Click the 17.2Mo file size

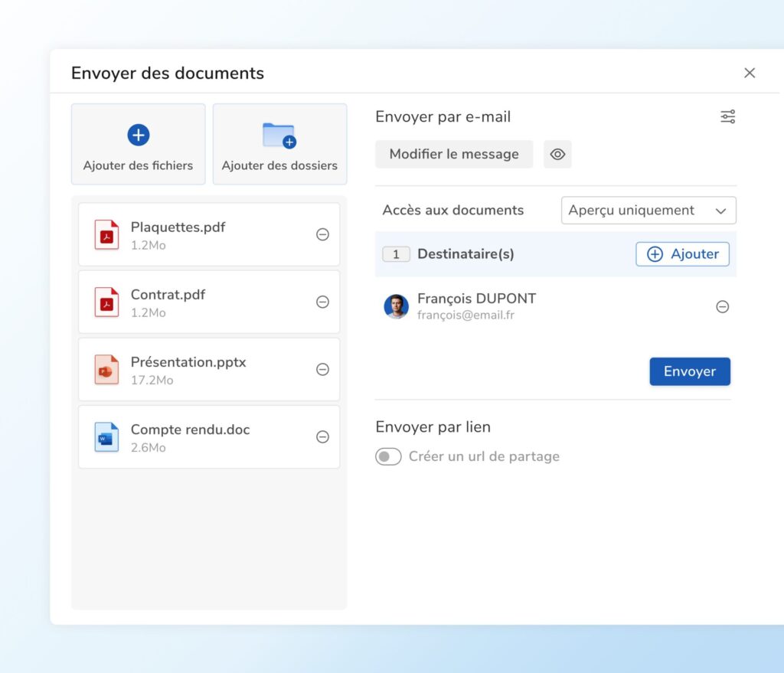click(x=152, y=380)
